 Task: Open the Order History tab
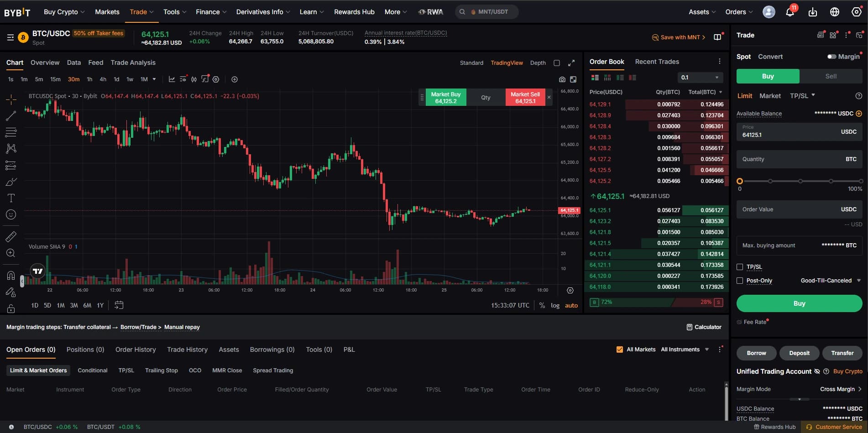click(x=136, y=350)
